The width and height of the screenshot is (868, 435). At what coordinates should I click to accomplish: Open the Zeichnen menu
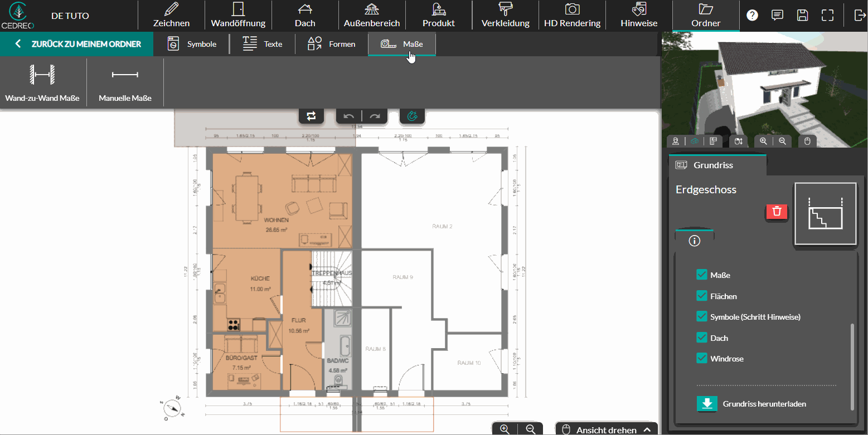[x=171, y=16]
